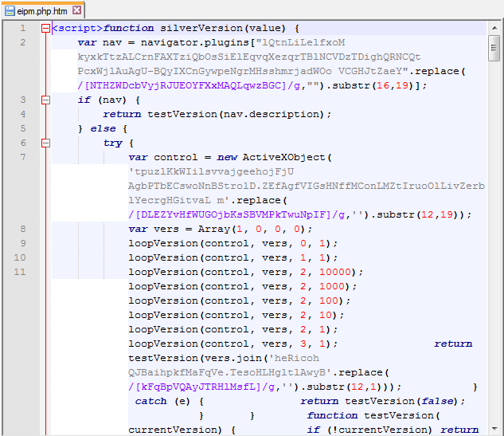
Task: Click the saved-file icon on the eipm.php.htm tab
Action: (x=10, y=11)
